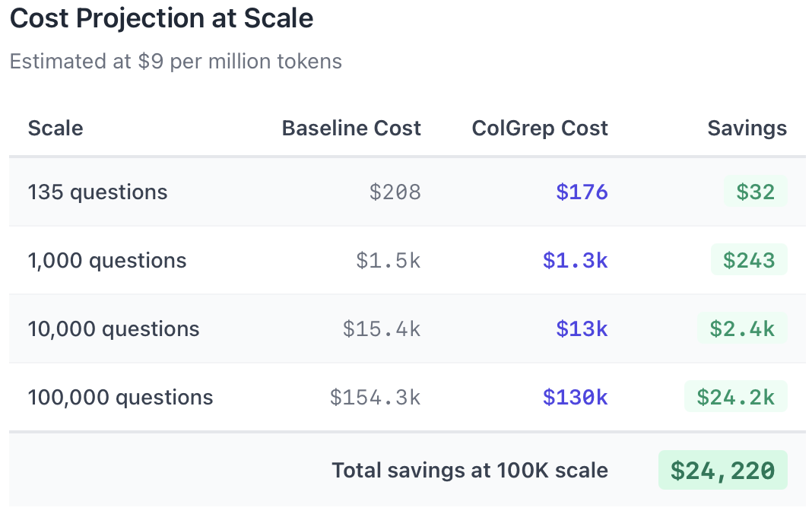The height and width of the screenshot is (514, 812).
Task: Select the 135 questions row label
Action: 97,192
